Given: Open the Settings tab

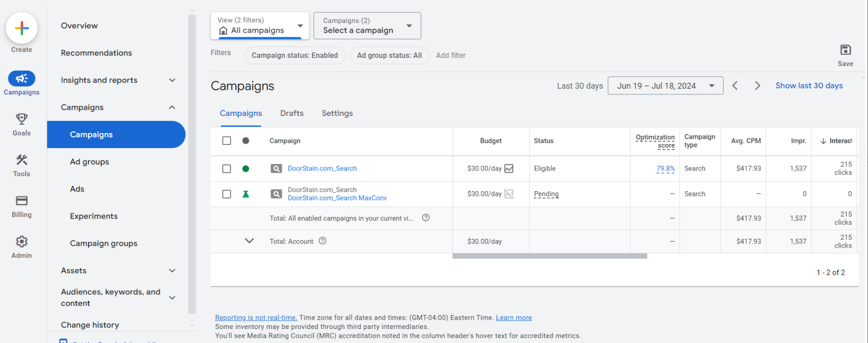Looking at the screenshot, I should click(337, 113).
